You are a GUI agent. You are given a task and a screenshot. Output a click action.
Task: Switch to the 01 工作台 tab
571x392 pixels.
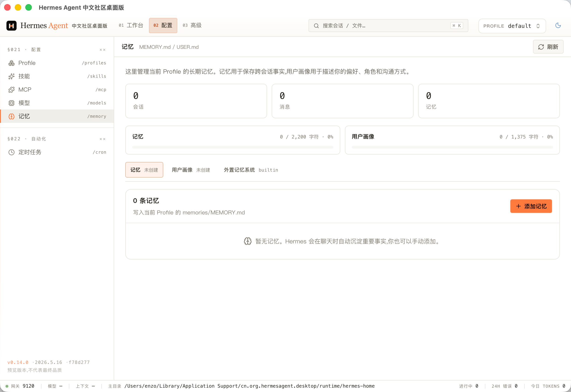pos(131,25)
